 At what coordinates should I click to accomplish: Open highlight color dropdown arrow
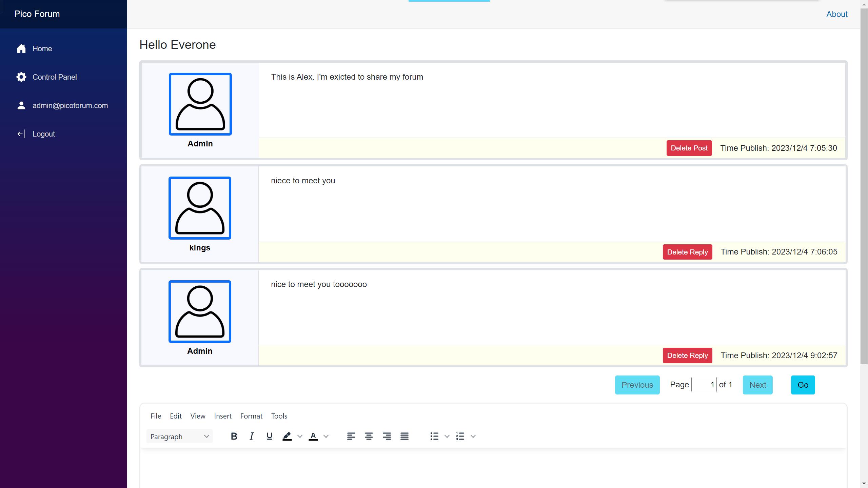300,436
